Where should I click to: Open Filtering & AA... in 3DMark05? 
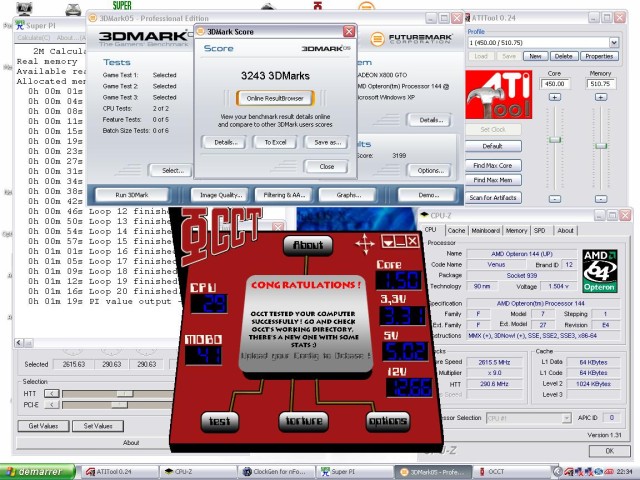284,195
